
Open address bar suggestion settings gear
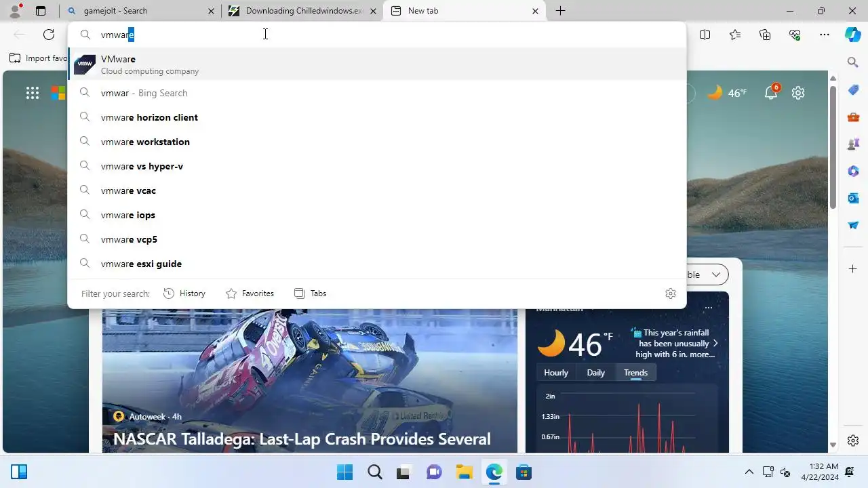671,293
